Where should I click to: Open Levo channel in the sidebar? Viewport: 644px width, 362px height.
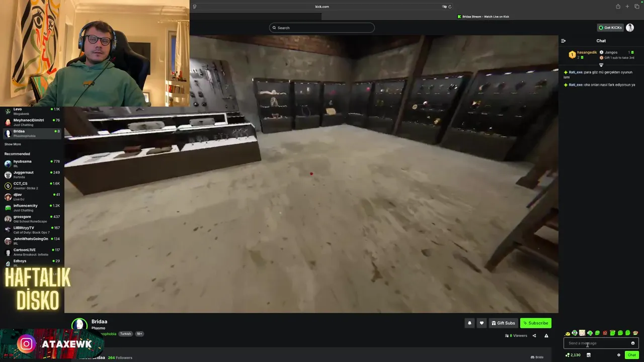coord(32,111)
